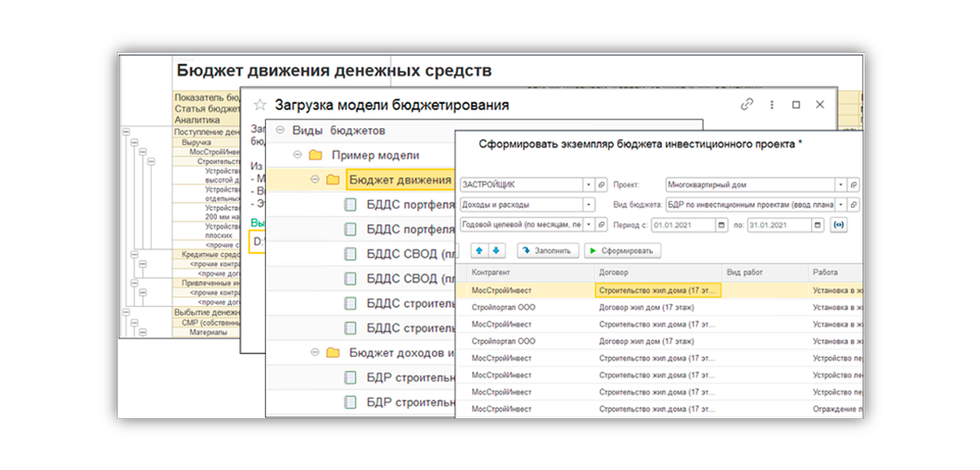Image resolution: width=980 pixels, height=470 pixels.
Task: Select the Виды бюджетов root row
Action: 363,130
